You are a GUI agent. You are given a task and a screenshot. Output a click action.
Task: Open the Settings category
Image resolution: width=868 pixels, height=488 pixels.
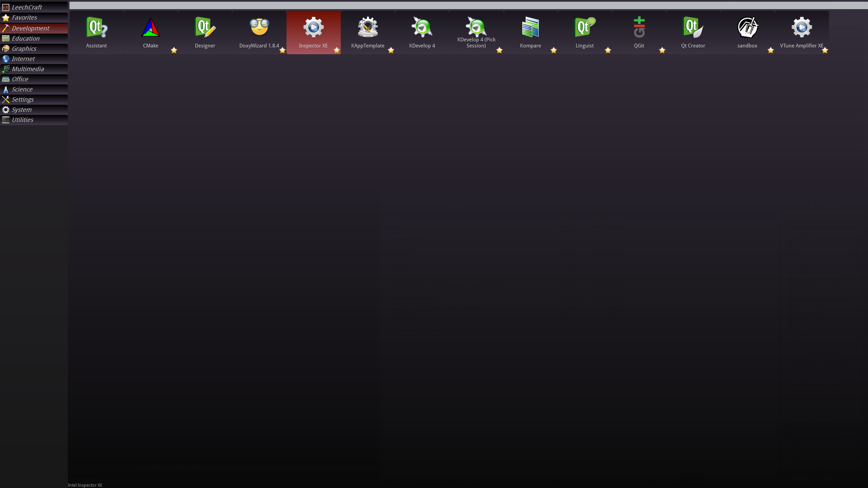(34, 99)
